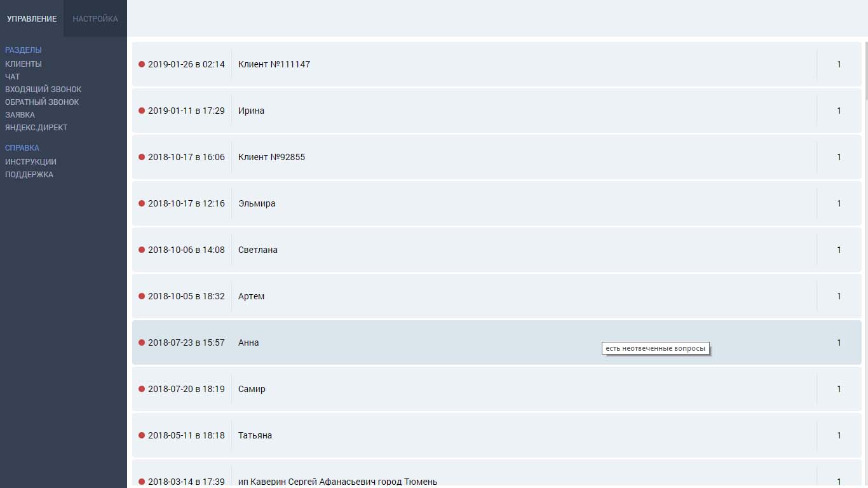Click red status dot next to Татьяна
The width and height of the screenshot is (868, 488).
click(x=142, y=435)
